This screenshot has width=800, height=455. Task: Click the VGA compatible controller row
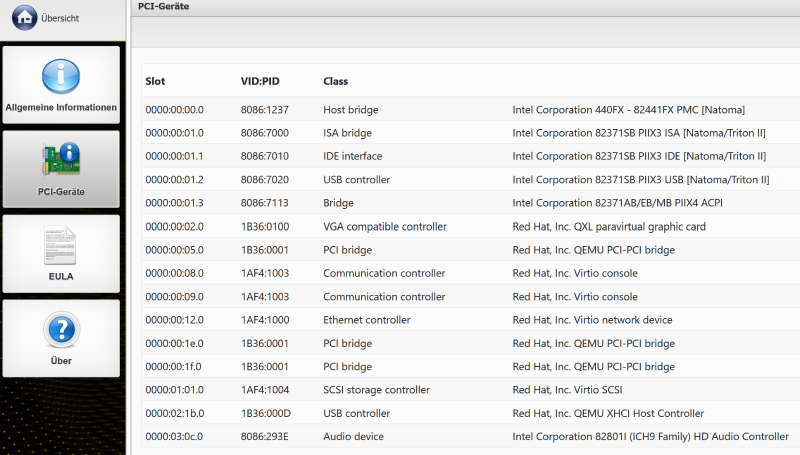[x=384, y=227]
